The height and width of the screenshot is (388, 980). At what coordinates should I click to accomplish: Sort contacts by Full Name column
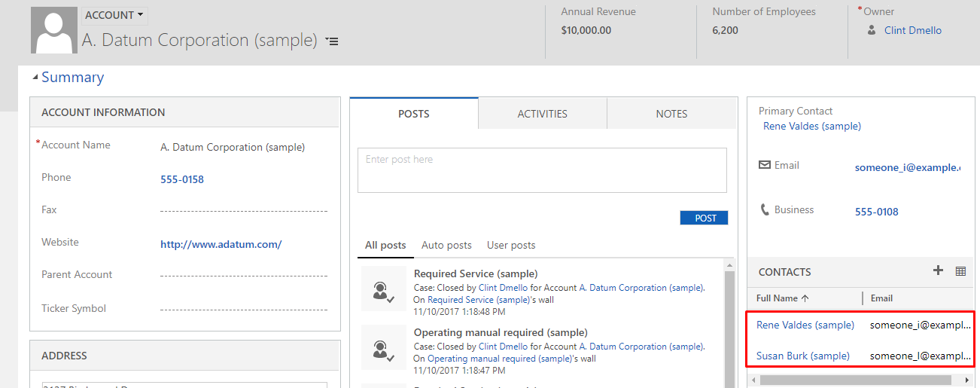coord(782,298)
